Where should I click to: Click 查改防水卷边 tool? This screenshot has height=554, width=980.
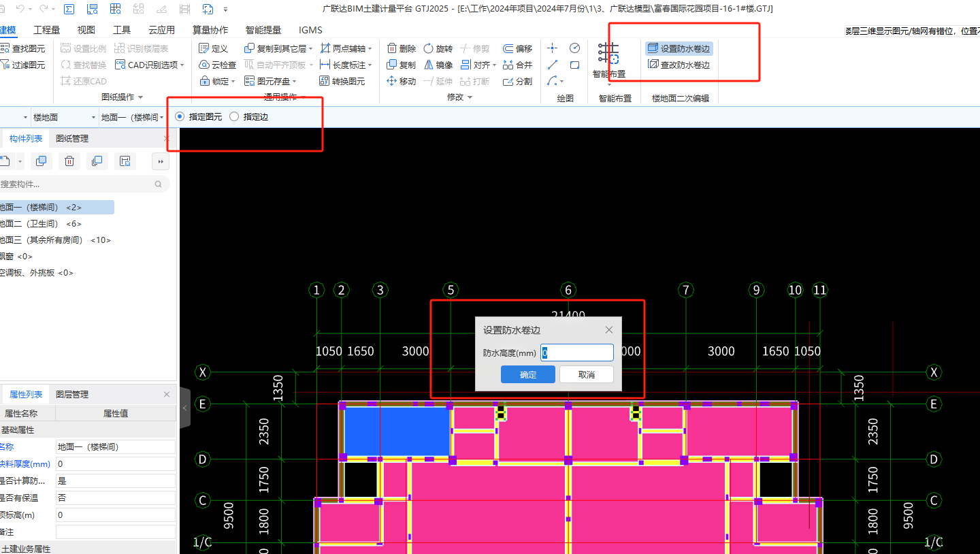click(x=679, y=65)
